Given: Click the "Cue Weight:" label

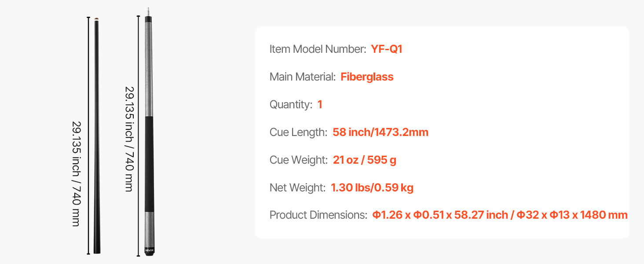Looking at the screenshot, I should coord(299,160).
